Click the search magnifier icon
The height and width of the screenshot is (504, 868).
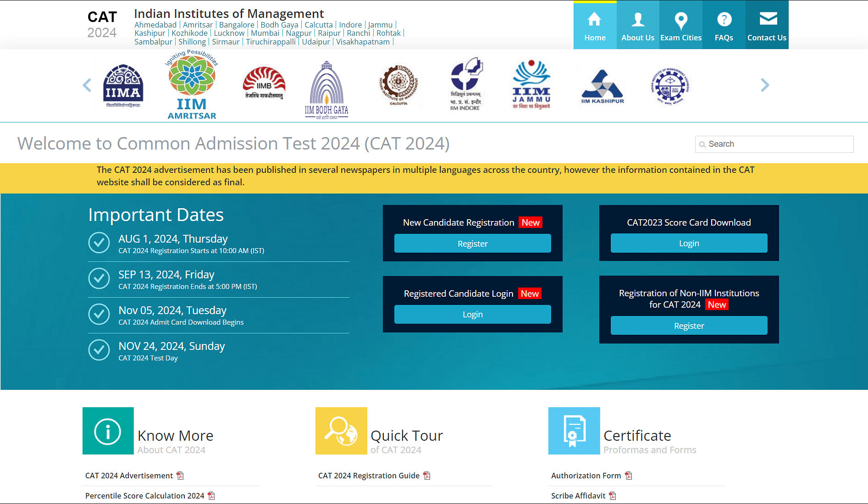[702, 144]
